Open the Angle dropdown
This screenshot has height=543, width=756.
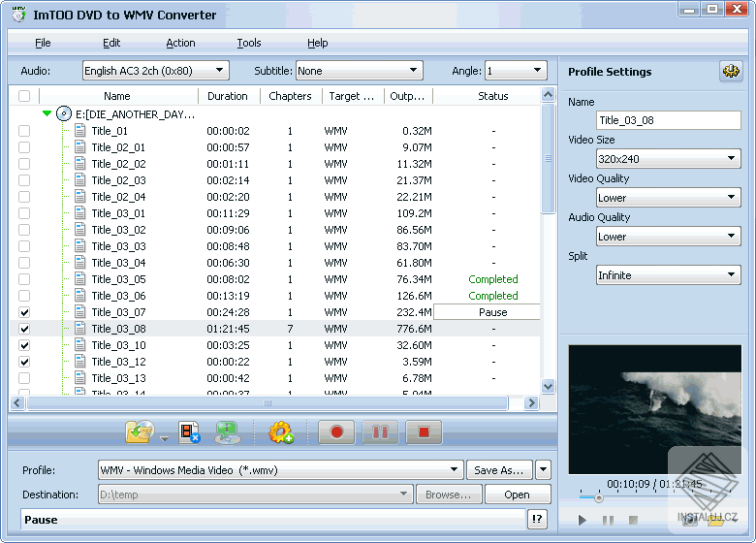(516, 71)
